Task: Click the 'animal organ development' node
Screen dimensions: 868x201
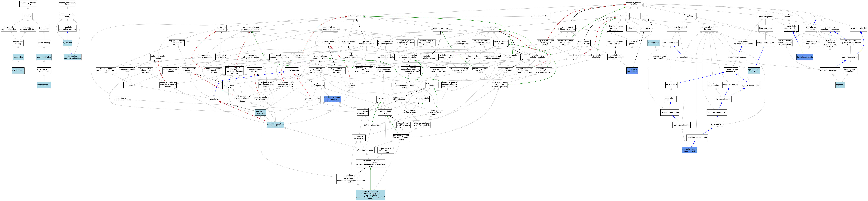Action: 713,85
